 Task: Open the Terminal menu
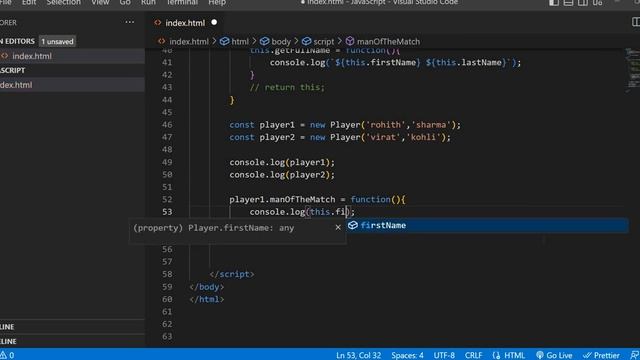pos(182,2)
